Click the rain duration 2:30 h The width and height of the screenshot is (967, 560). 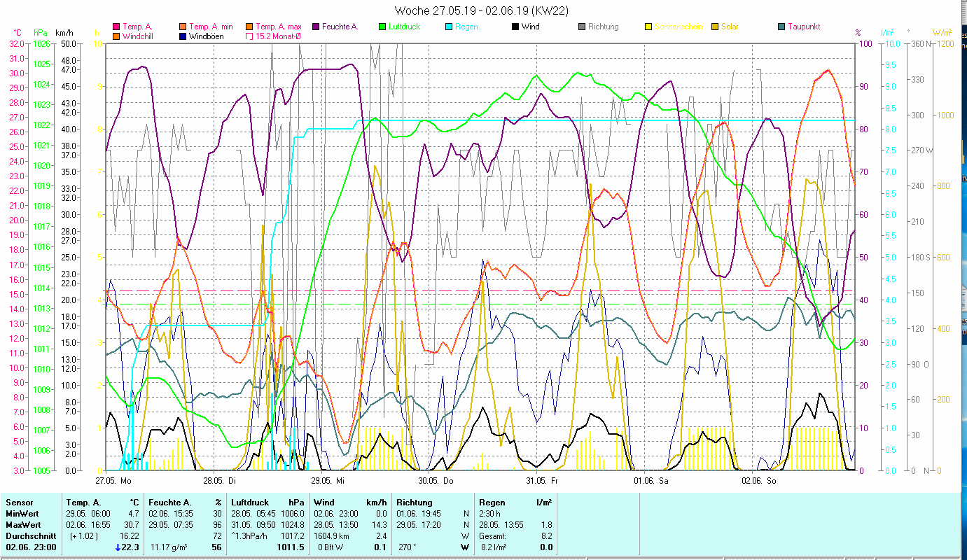point(490,514)
